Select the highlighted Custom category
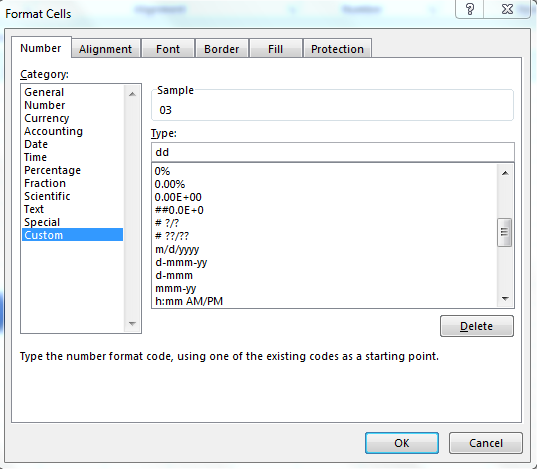Screen dimensions: 537x469 point(72,235)
